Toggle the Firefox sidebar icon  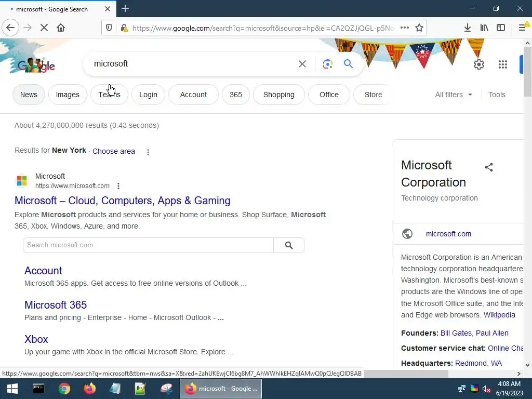click(501, 28)
